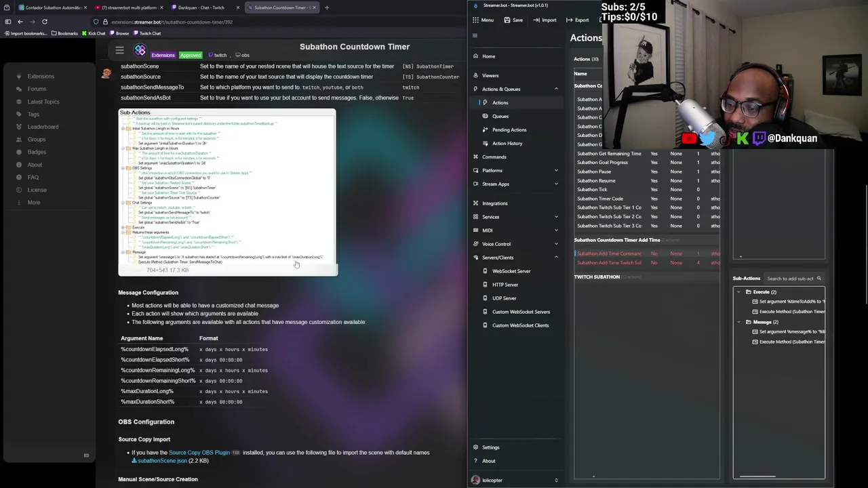868x488 pixels.
Task: Click the browser address bar
Action: (271, 22)
